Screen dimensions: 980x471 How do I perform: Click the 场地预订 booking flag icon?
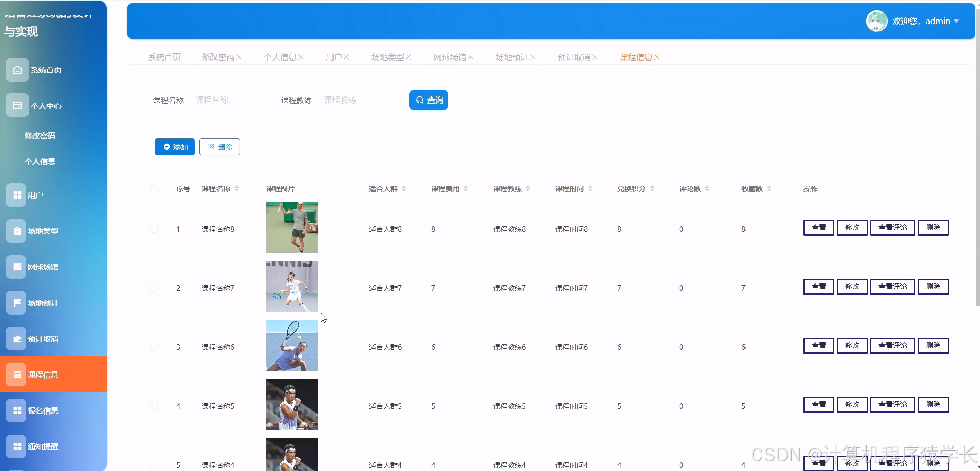(16, 302)
